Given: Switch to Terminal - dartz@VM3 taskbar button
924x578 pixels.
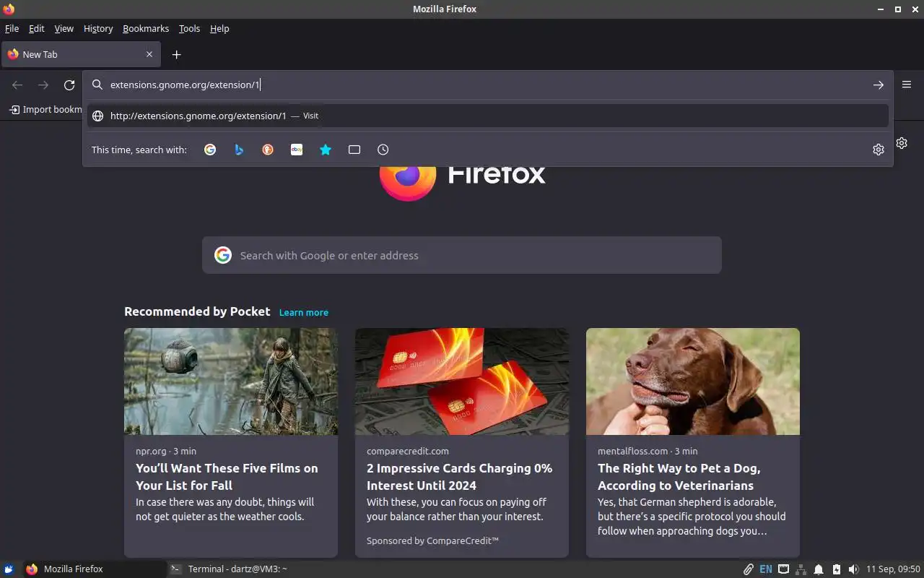Looking at the screenshot, I should click(x=238, y=569).
